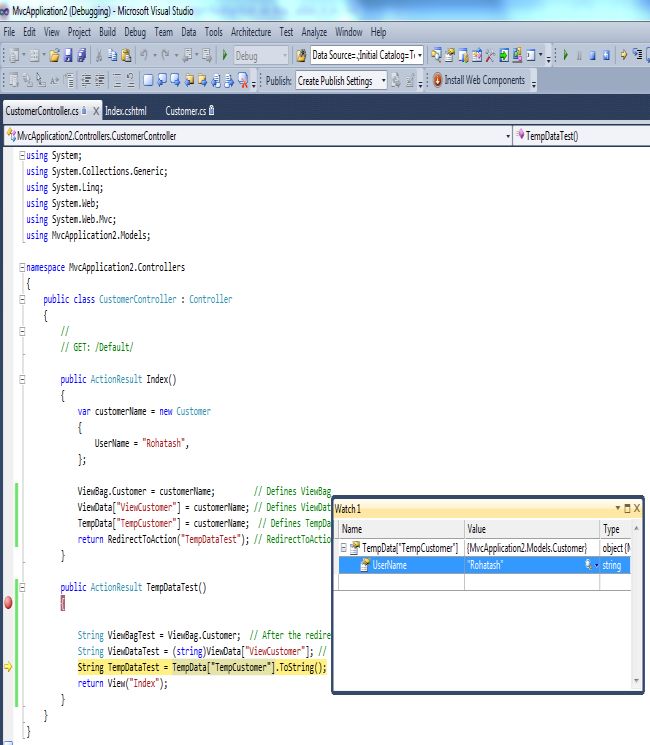650x745 pixels.
Task: Select the UserName row in Watch 1
Action: pyautogui.click(x=420, y=566)
